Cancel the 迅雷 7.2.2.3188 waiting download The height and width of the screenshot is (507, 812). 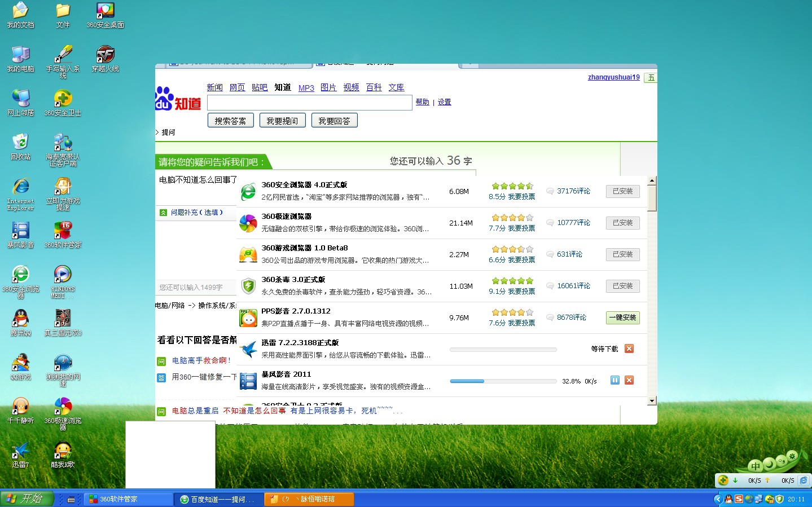(629, 349)
